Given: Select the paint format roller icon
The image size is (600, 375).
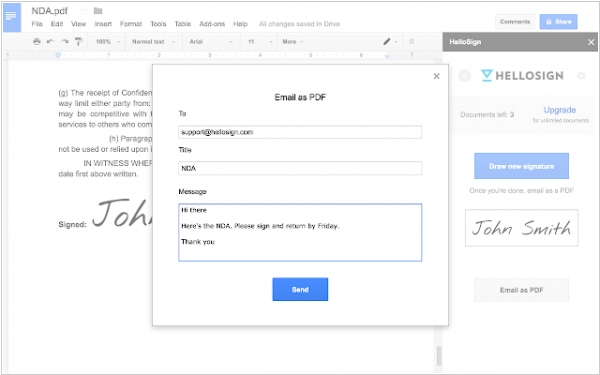Looking at the screenshot, I should tap(78, 41).
